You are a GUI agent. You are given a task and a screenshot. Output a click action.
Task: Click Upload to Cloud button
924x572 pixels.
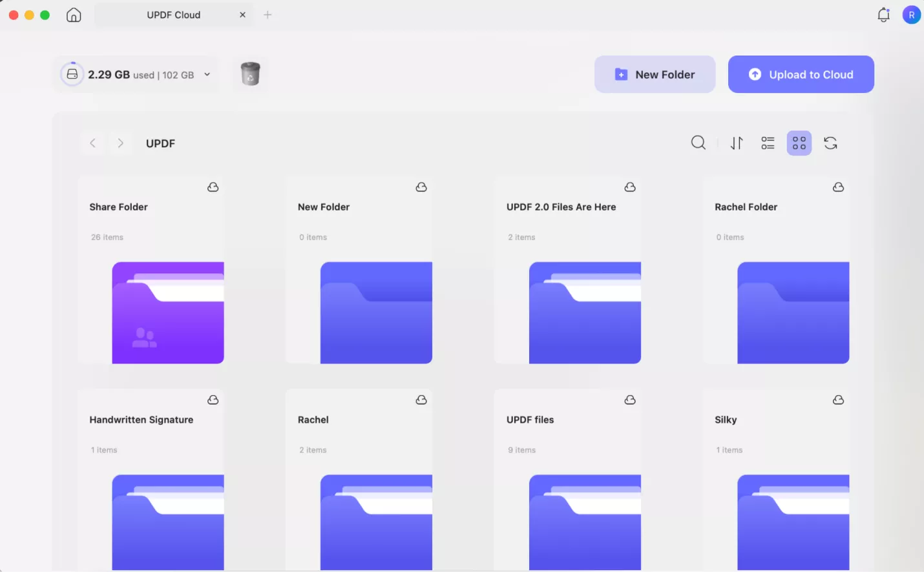coord(801,74)
